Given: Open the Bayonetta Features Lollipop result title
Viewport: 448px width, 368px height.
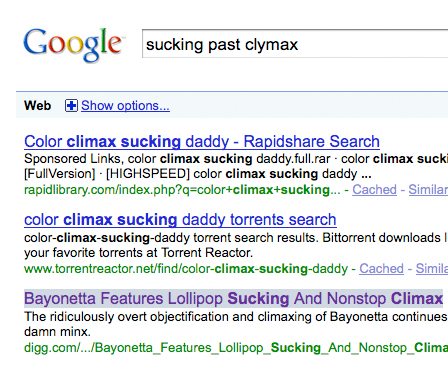Looking at the screenshot, I should click(x=233, y=298).
